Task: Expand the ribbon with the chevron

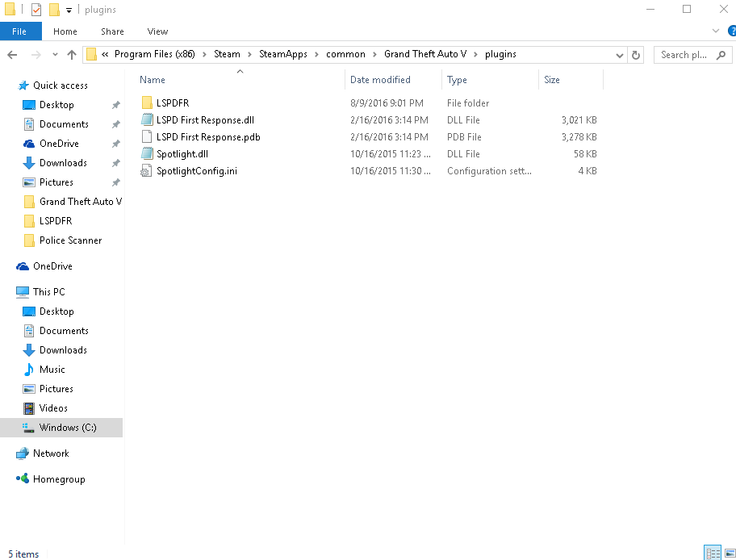Action: tap(716, 31)
